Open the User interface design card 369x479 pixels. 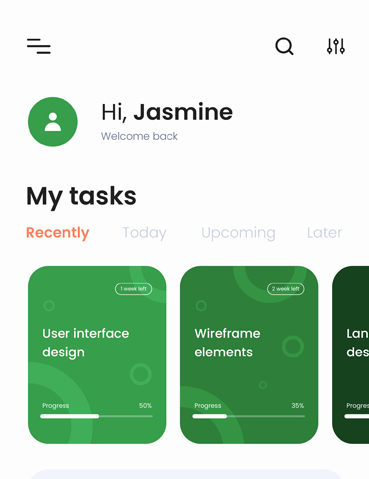[x=97, y=355]
